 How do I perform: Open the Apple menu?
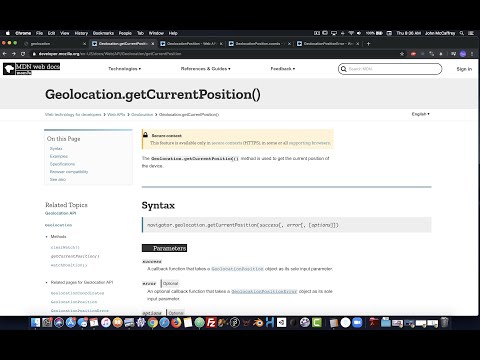[8, 33]
